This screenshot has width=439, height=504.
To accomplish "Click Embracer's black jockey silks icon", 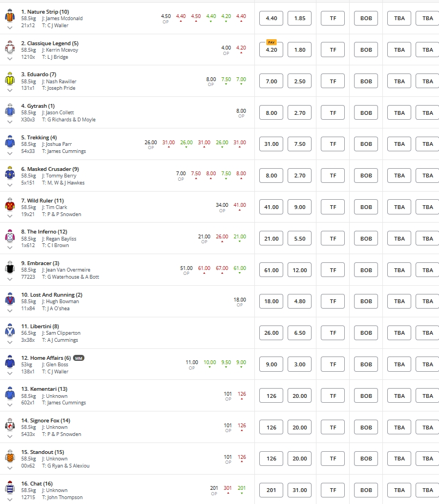I will pyautogui.click(x=10, y=267).
